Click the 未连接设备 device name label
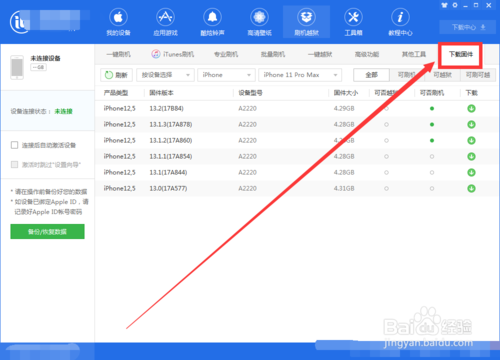Screen dimensions: 500x360 click(45, 58)
